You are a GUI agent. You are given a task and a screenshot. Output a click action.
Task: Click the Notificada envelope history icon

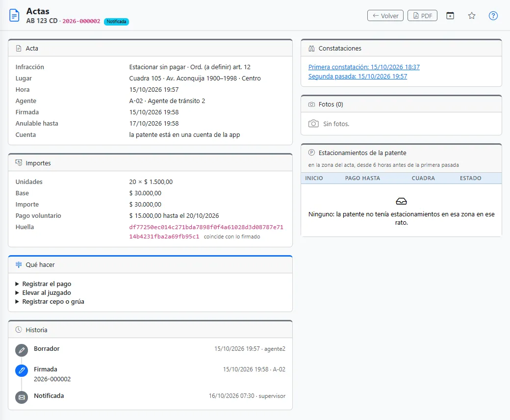(22, 397)
